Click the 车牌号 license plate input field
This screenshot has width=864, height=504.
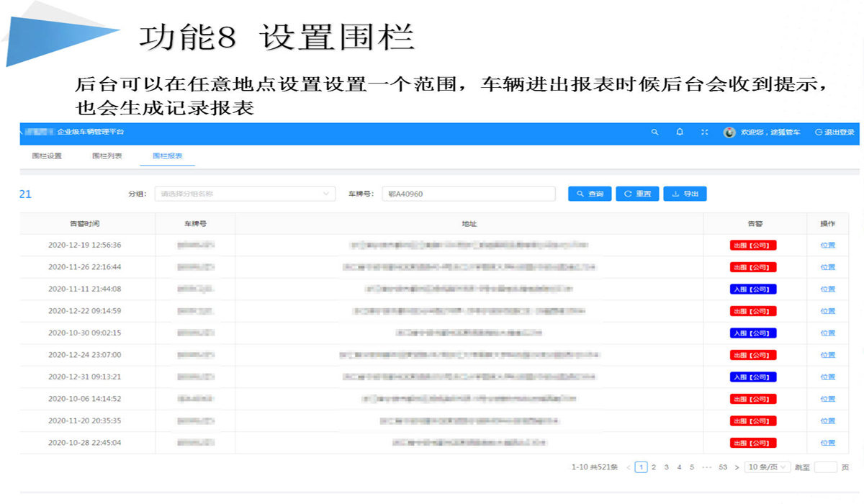[x=469, y=194]
